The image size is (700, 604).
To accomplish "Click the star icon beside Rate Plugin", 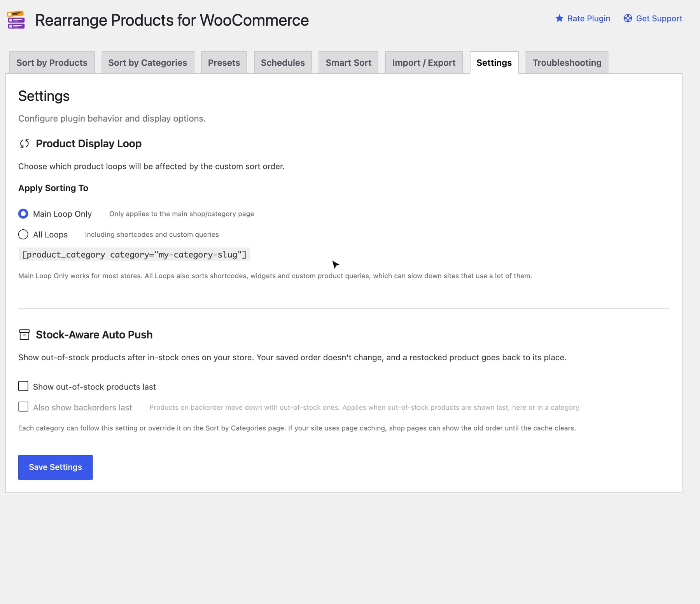I will click(x=559, y=18).
